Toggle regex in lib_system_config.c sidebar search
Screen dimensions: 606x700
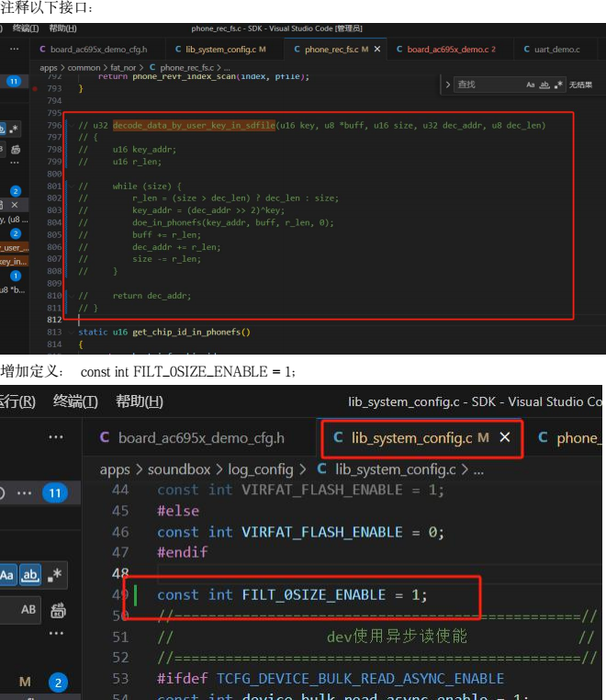coord(54,575)
